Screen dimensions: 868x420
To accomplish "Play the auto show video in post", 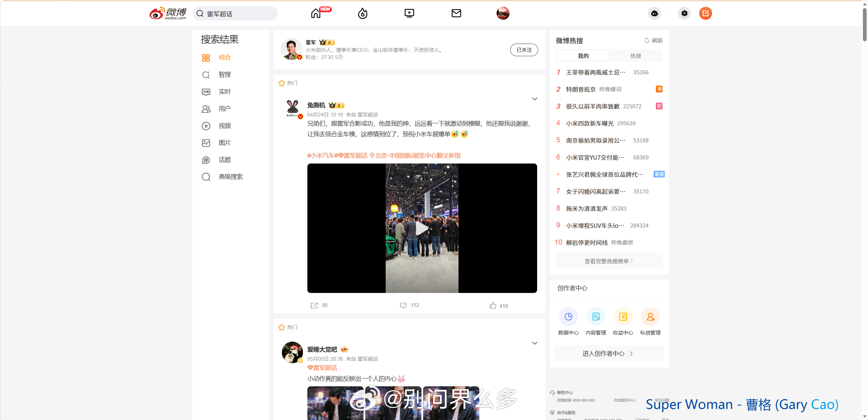I will [x=422, y=228].
